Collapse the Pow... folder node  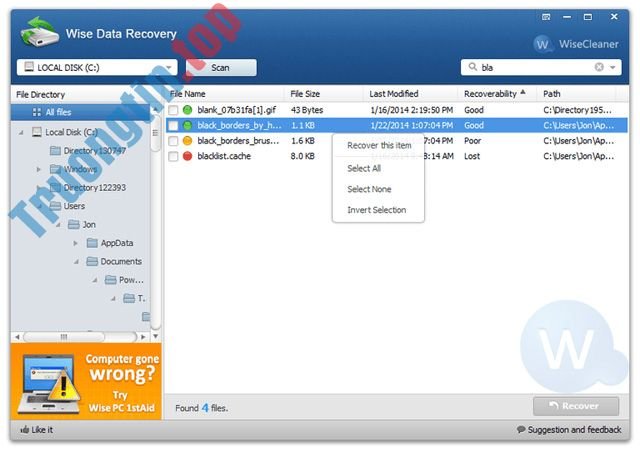pos(95,280)
